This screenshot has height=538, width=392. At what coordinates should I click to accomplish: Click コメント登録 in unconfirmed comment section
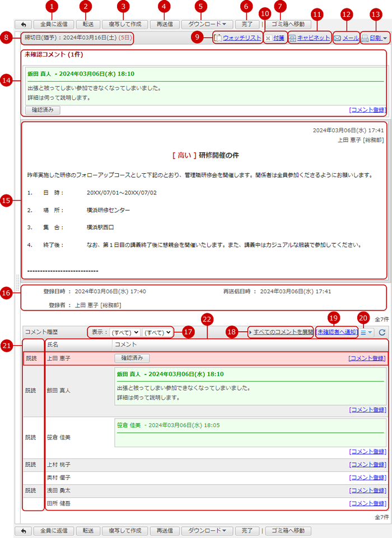(x=368, y=110)
